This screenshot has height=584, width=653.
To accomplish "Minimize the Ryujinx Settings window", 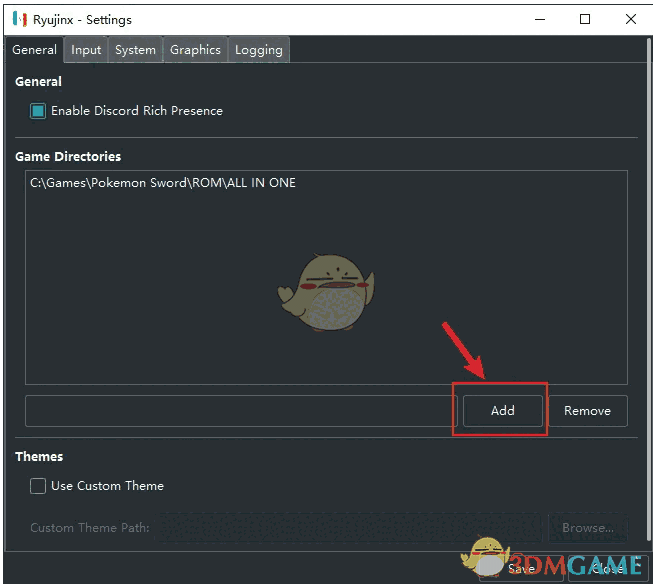I will pyautogui.click(x=540, y=19).
